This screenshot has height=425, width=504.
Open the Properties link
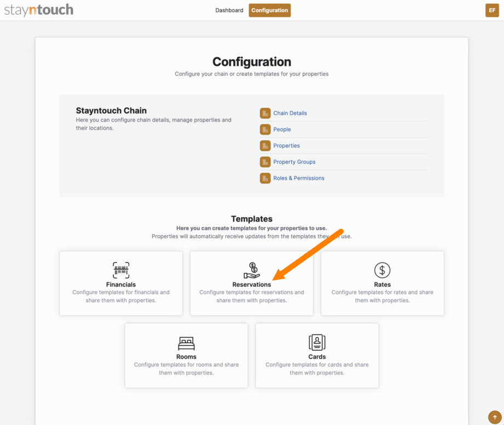point(287,146)
